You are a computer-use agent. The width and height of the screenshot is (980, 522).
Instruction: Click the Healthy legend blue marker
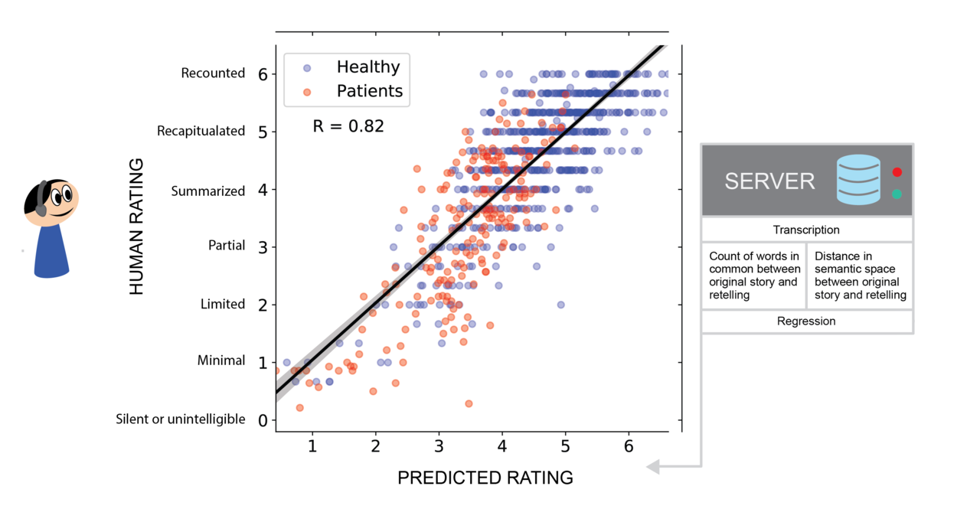pos(307,68)
